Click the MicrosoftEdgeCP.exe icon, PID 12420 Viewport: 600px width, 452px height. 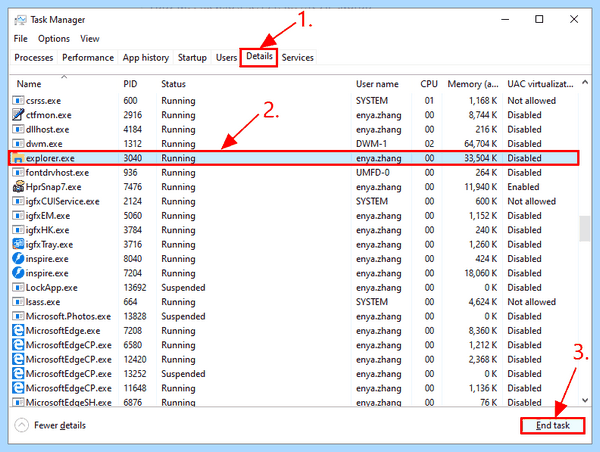(x=18, y=359)
